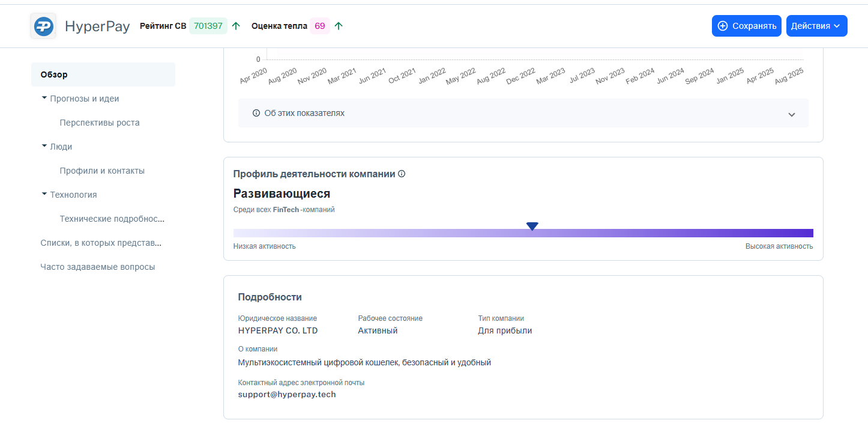Jump to Часто задаваемые вопросы
868x429 pixels.
coord(98,267)
